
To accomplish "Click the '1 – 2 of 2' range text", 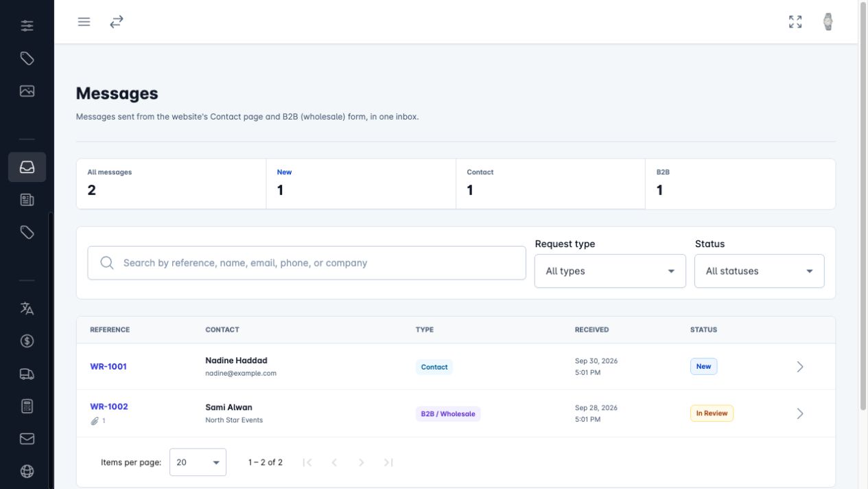I will coord(266,462).
